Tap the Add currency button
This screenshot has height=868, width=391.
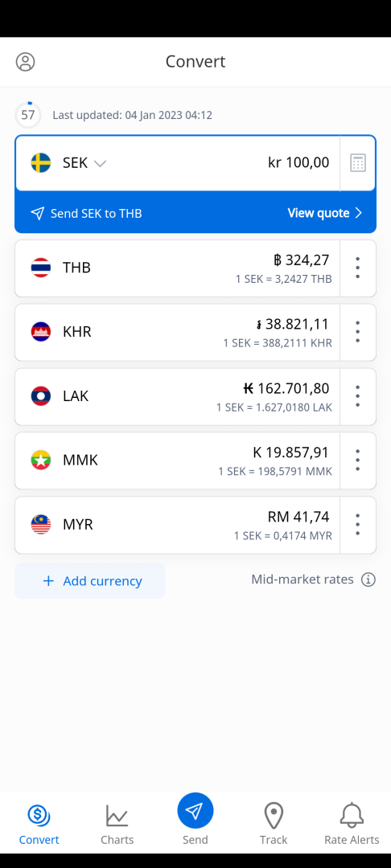pos(90,581)
